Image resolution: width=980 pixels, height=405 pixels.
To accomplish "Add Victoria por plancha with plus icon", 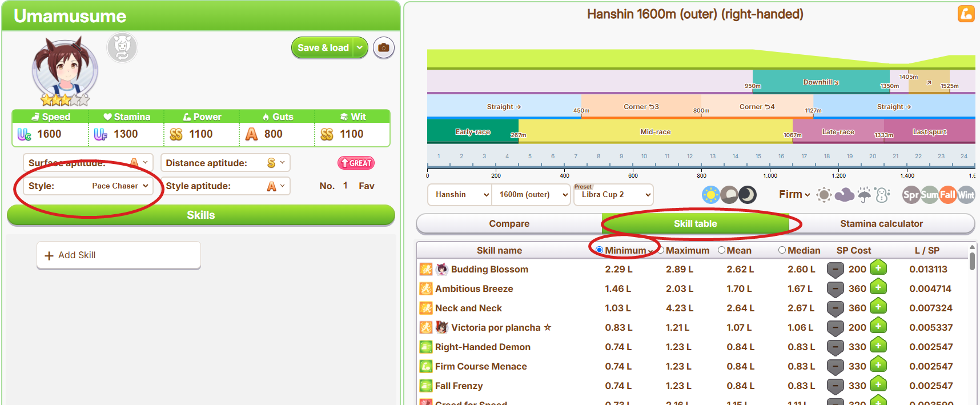I will click(x=878, y=326).
